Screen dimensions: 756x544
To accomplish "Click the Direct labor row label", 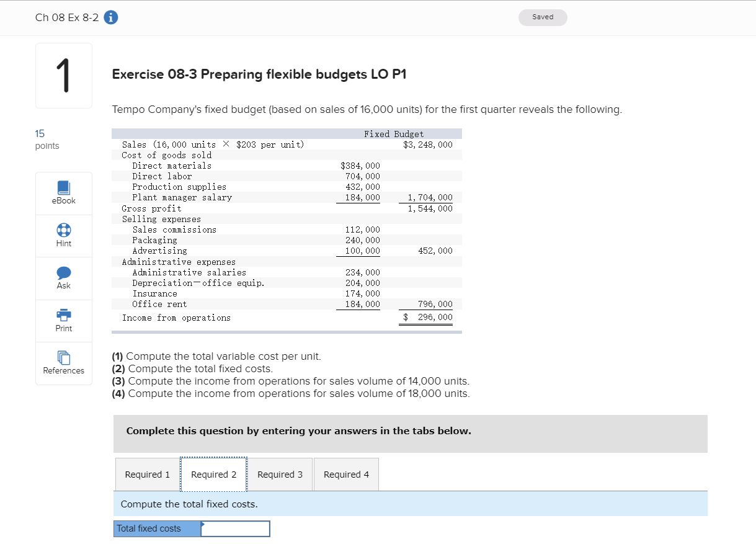I will [162, 176].
